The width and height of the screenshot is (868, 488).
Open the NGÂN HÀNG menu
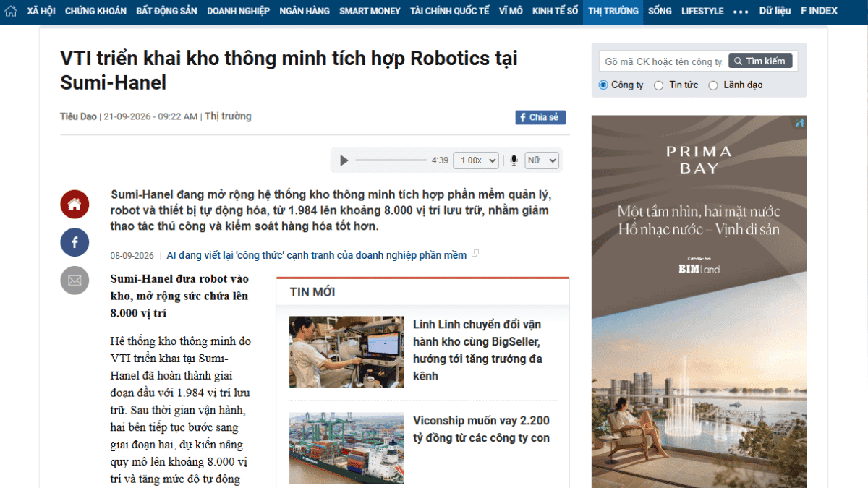pyautogui.click(x=305, y=12)
